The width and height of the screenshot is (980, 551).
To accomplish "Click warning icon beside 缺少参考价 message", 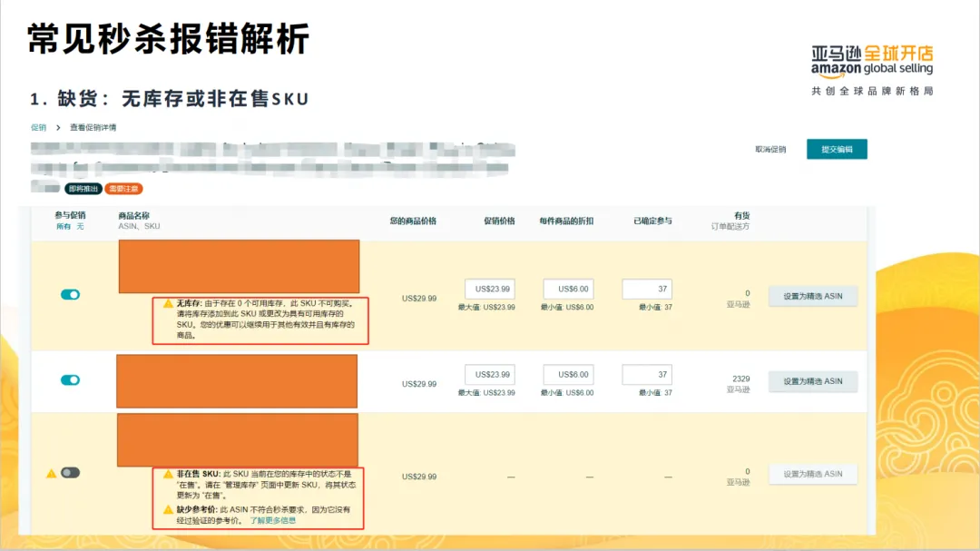I will 168,510.
